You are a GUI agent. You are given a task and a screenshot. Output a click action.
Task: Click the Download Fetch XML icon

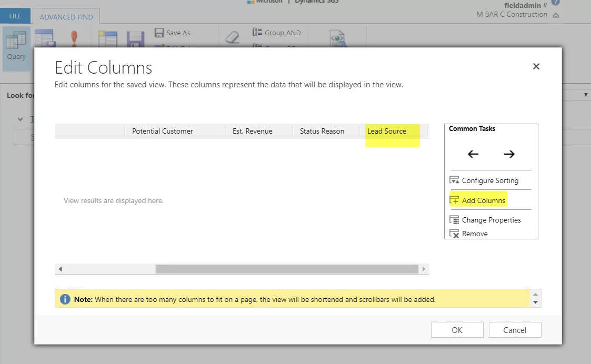pos(337,38)
